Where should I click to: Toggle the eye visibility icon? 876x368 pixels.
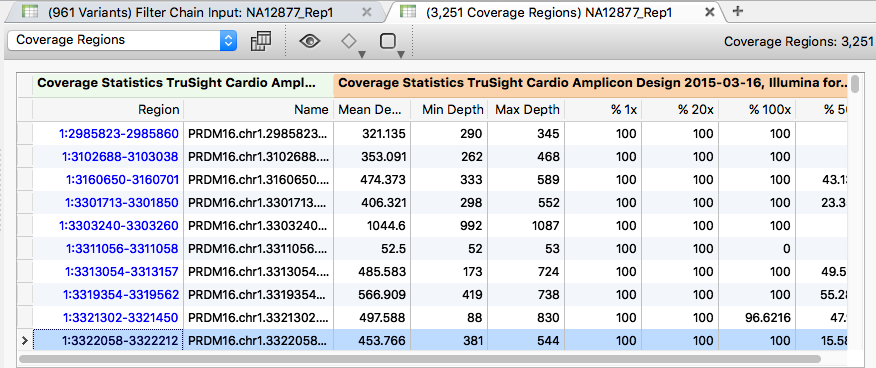tap(310, 41)
